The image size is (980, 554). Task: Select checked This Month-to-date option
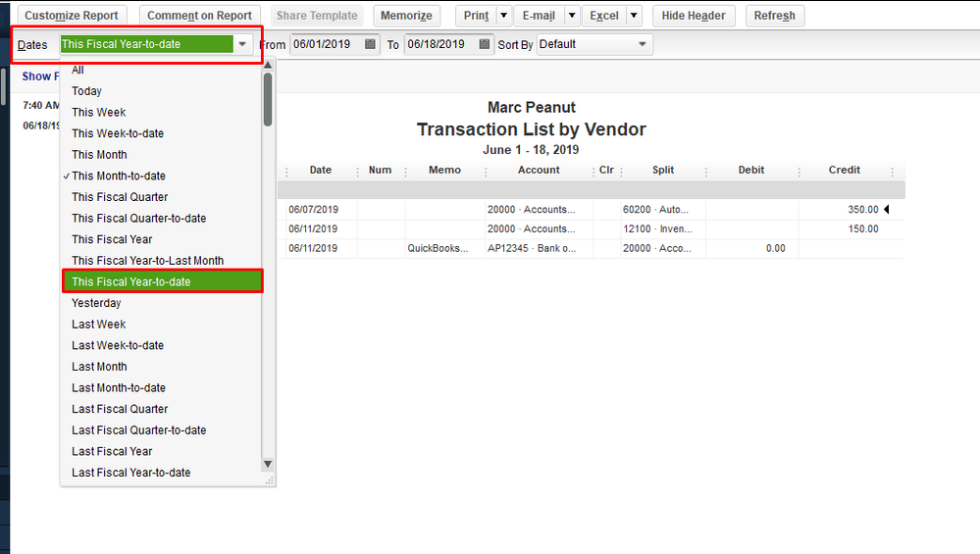pos(161,176)
